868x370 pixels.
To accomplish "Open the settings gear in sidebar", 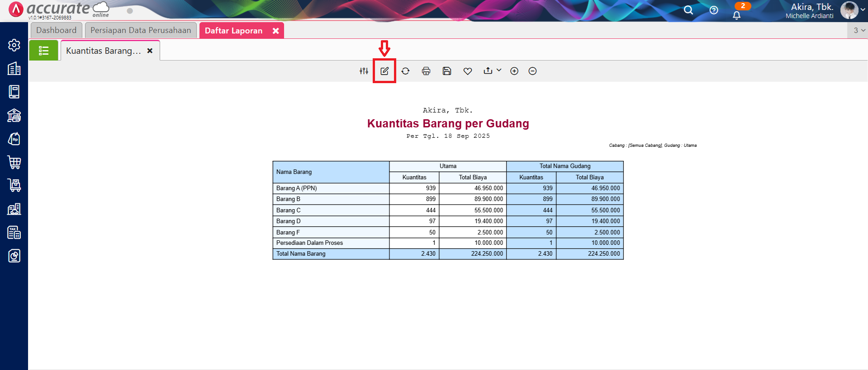I will pyautogui.click(x=14, y=45).
